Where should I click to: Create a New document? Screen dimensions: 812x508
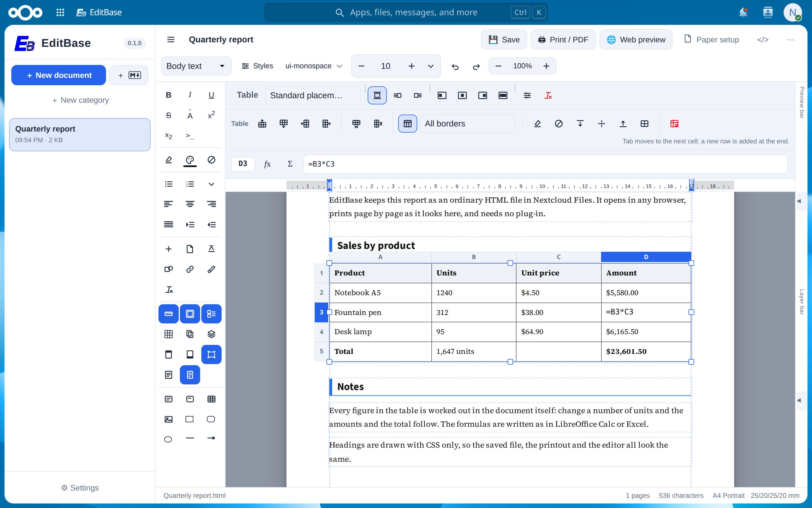click(59, 75)
